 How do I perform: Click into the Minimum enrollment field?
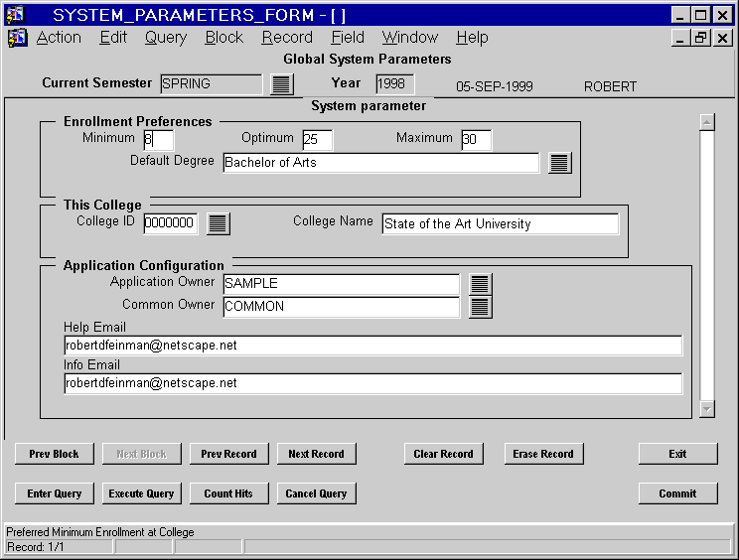tap(159, 140)
